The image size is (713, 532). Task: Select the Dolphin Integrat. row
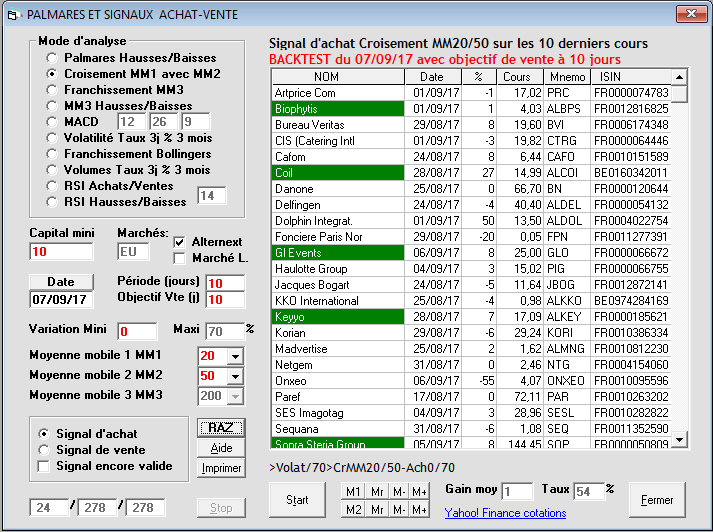[472, 221]
